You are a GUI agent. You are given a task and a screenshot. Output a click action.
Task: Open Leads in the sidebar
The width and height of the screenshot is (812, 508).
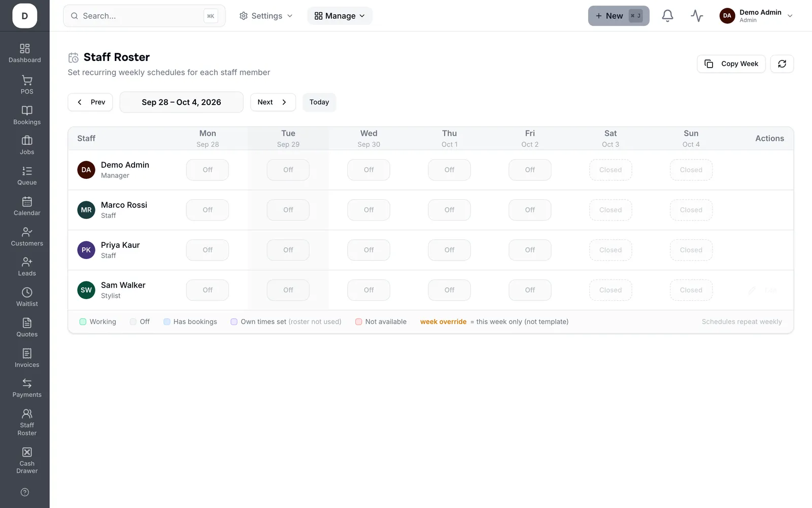[27, 267]
